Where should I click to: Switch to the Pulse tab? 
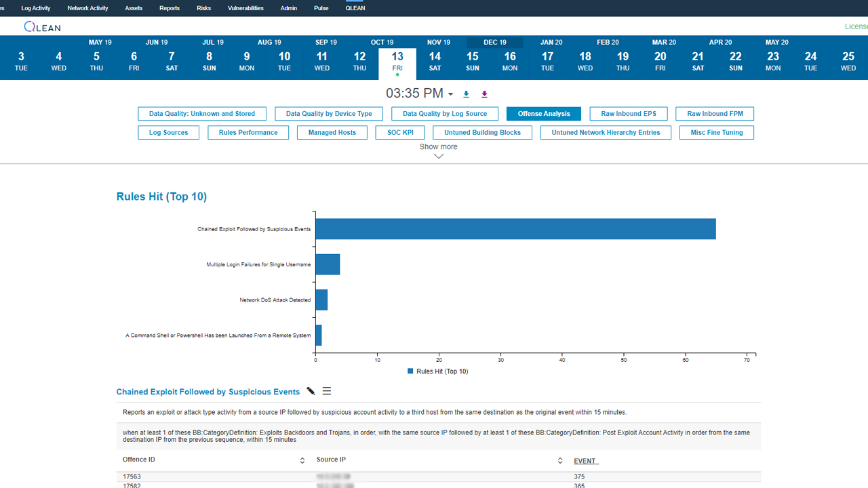(x=321, y=8)
